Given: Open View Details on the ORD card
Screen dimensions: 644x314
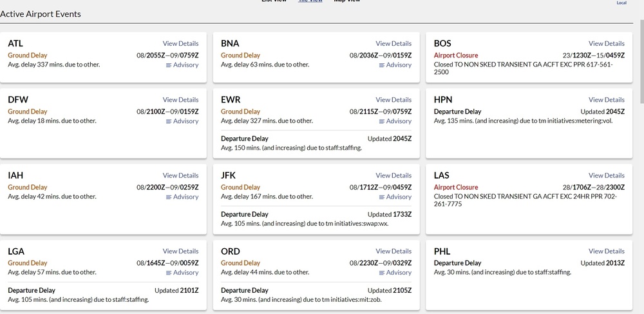Looking at the screenshot, I should click(x=393, y=251).
